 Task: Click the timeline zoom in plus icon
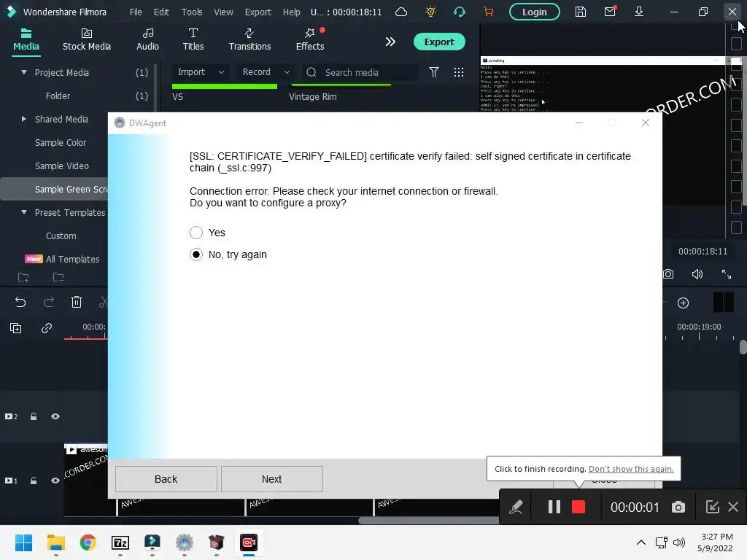(x=683, y=303)
